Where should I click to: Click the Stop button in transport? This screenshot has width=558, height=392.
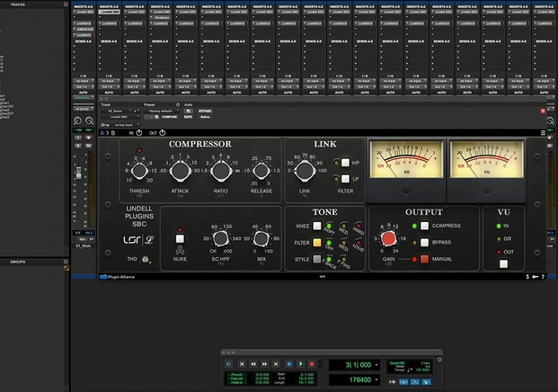pos(289,365)
